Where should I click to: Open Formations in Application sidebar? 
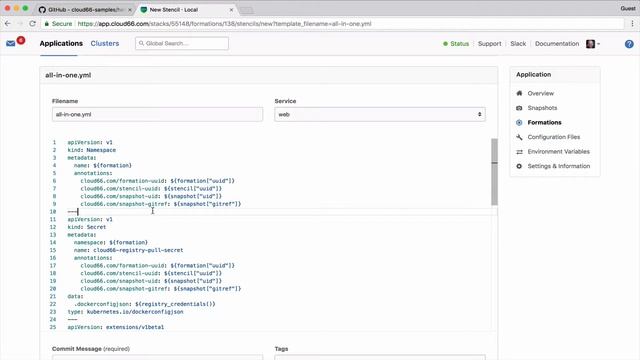[x=544, y=122]
